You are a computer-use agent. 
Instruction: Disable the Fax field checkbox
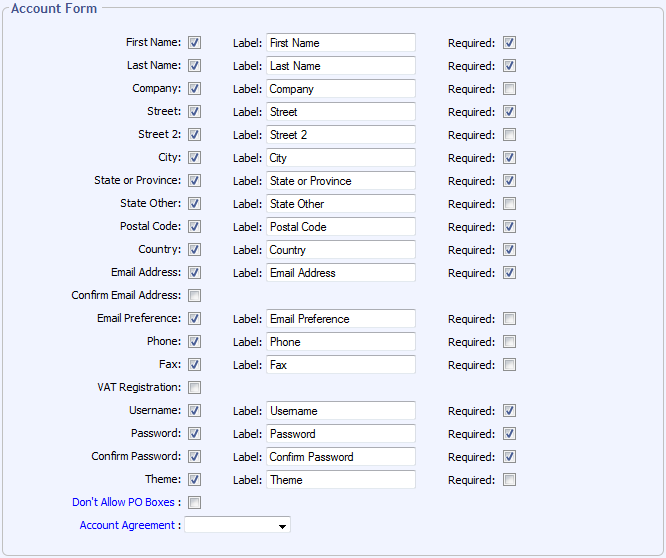[194, 365]
